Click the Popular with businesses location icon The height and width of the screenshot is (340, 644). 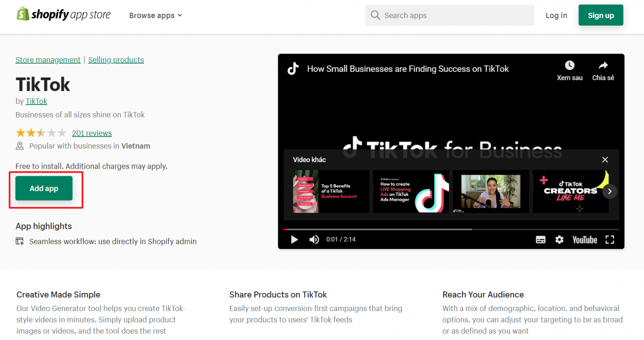click(x=20, y=146)
